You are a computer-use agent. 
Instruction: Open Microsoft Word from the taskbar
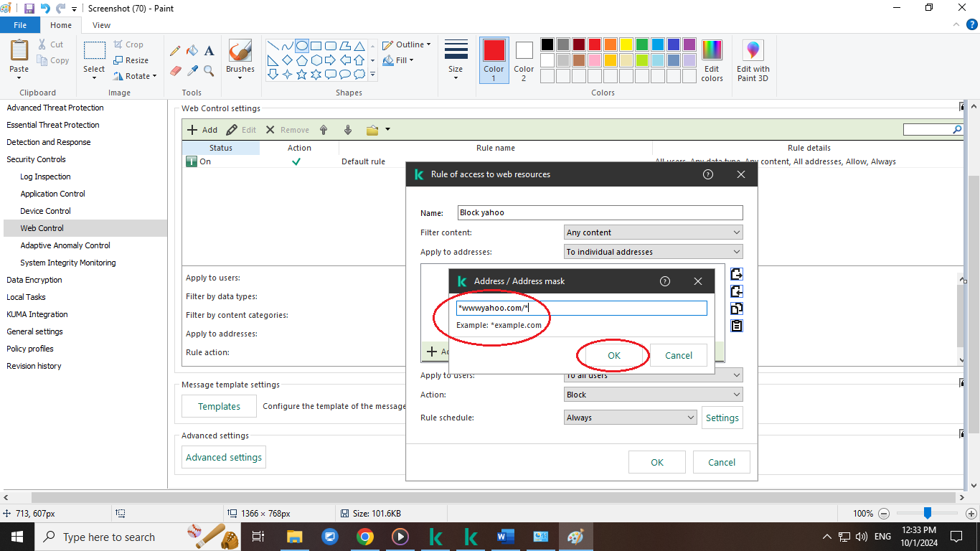coord(506,537)
